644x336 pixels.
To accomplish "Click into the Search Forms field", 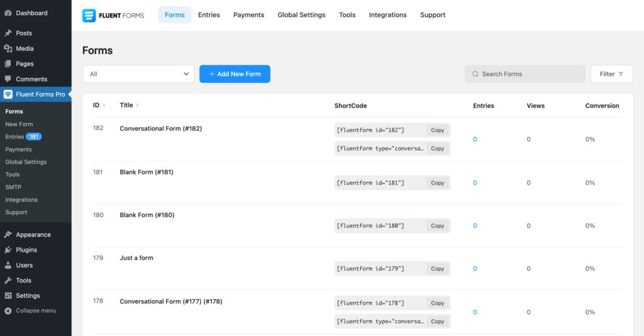I will click(x=525, y=74).
